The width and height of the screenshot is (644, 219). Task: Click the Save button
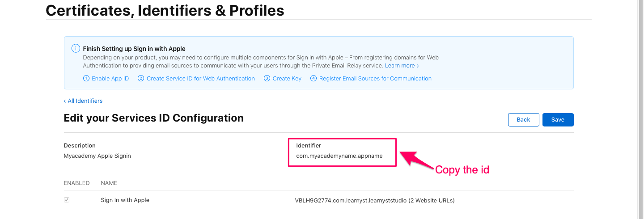(x=558, y=120)
